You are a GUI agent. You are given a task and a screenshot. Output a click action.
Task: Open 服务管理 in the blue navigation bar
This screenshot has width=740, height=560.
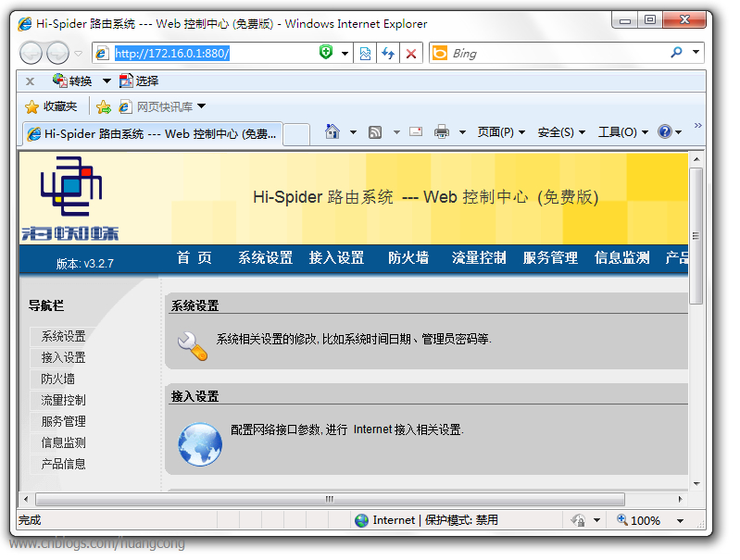pyautogui.click(x=550, y=257)
